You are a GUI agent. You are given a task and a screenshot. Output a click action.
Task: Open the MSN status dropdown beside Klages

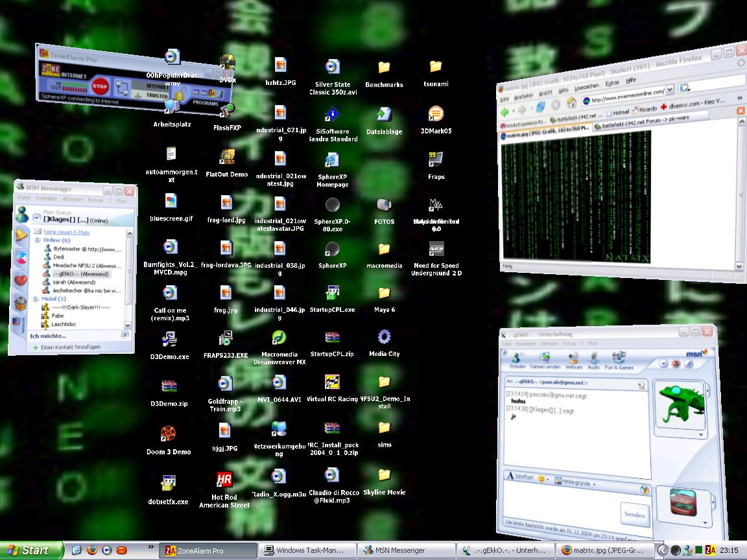pos(37,218)
